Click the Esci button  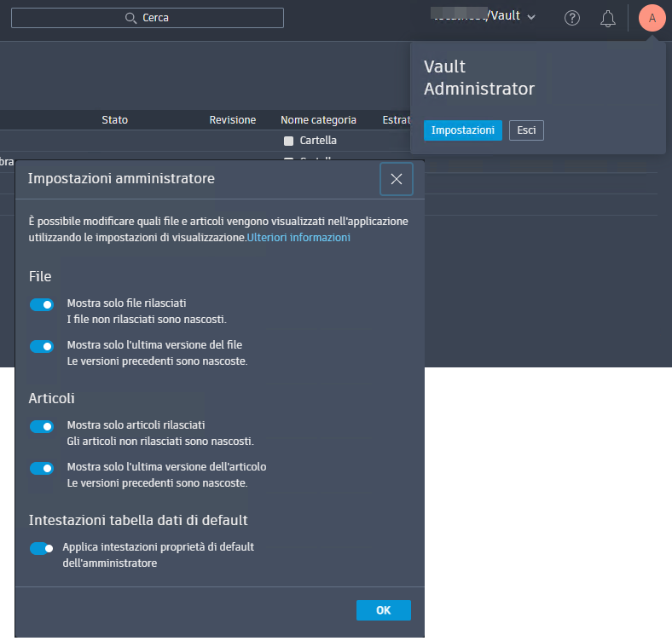526,130
